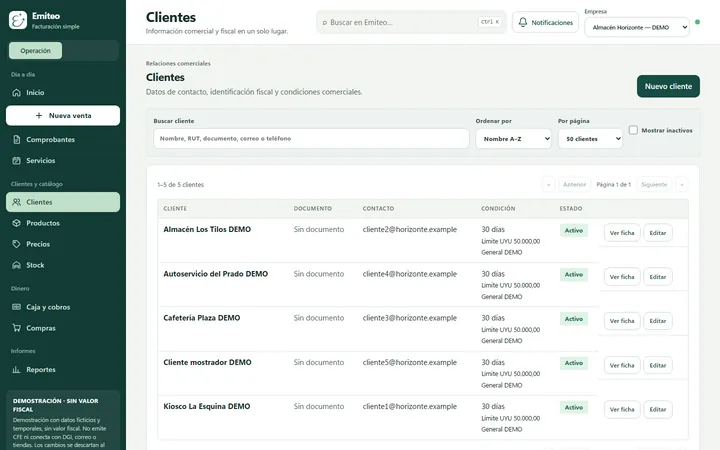Click the Reportes bar chart icon
The image size is (720, 450).
tap(17, 370)
